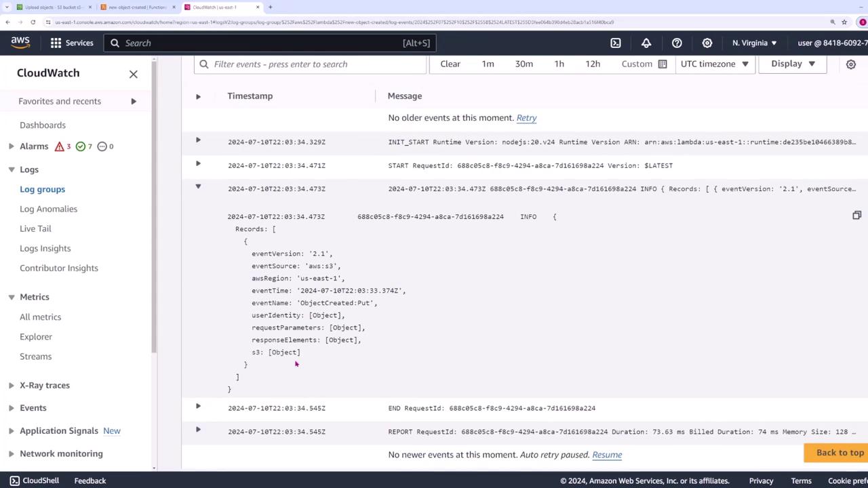Open metric Streams in sidebar

[x=35, y=357]
